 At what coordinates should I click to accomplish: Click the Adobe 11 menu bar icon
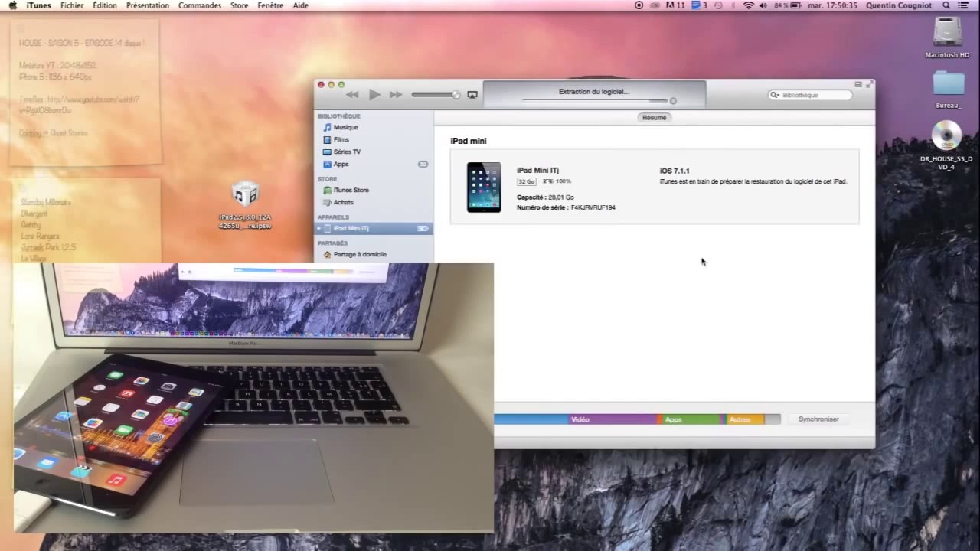point(675,5)
